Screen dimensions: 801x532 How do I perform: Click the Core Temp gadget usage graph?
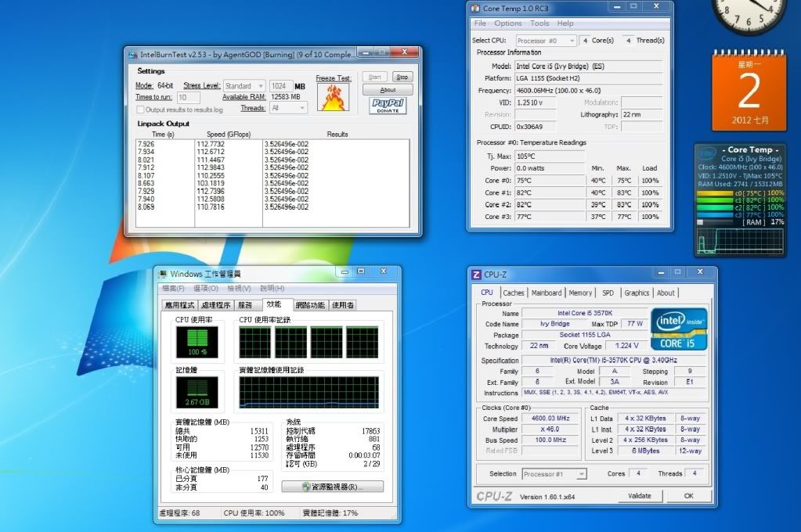click(740, 241)
